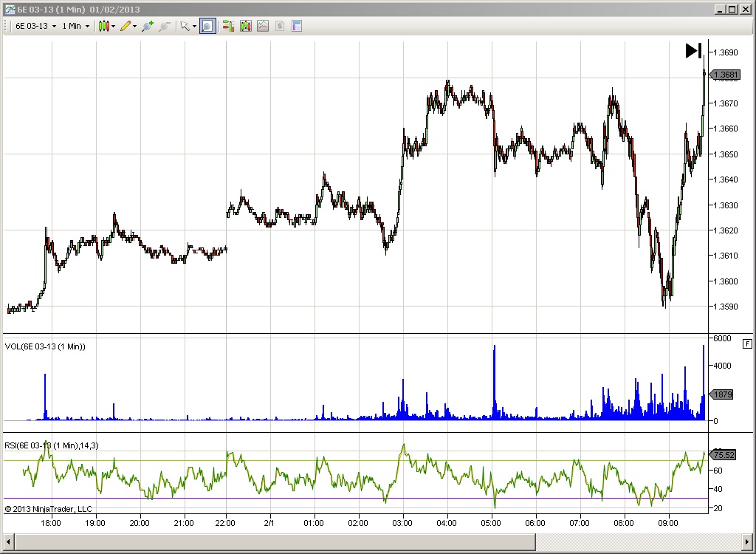The height and width of the screenshot is (554, 756).
Task: Click the 1879 volume value marker
Action: point(722,394)
